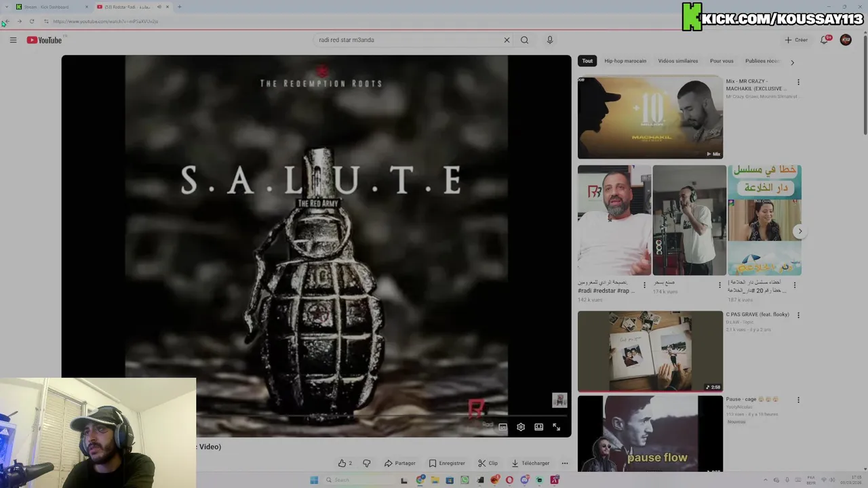868x488 pixels.
Task: Open the notifications bell
Action: pyautogui.click(x=825, y=40)
